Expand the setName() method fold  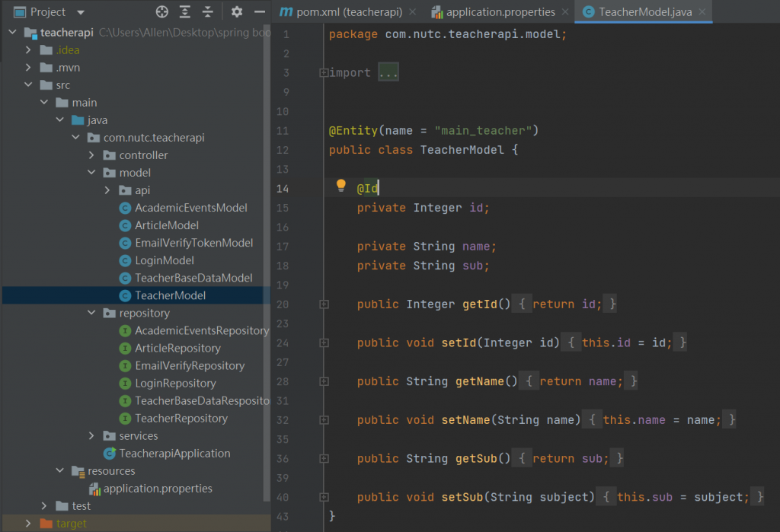[324, 420]
